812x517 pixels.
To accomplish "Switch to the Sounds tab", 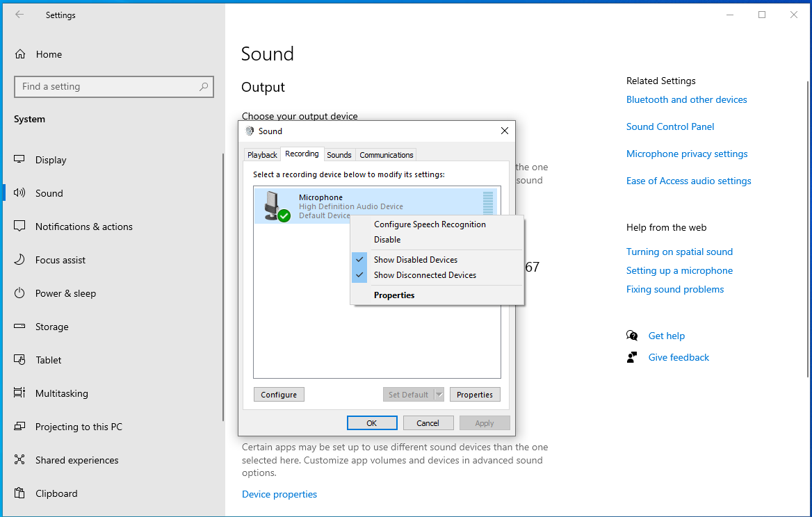I will [x=339, y=155].
